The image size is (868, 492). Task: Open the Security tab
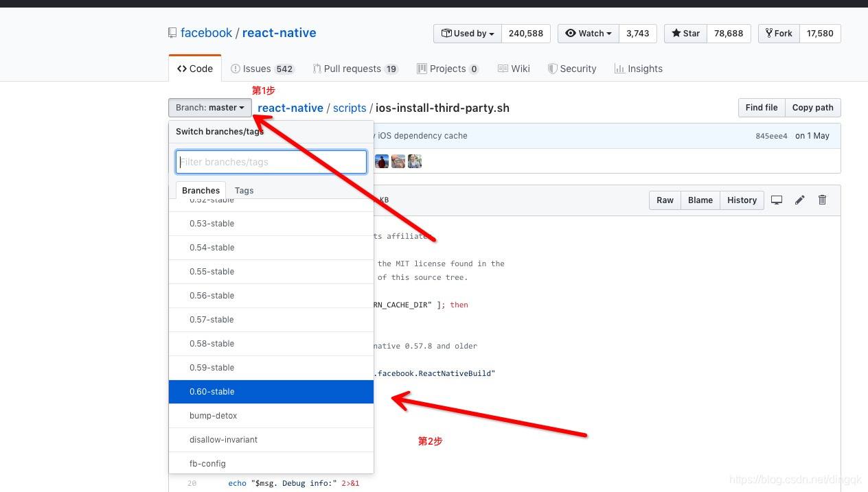(572, 69)
